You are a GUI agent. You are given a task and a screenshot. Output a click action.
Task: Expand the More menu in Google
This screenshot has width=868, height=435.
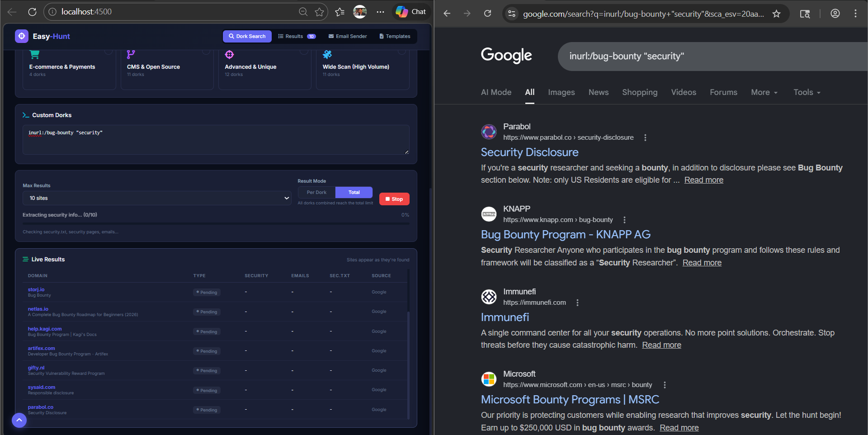764,92
